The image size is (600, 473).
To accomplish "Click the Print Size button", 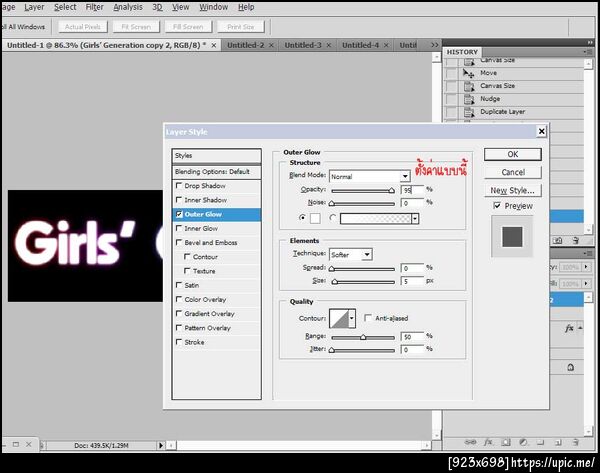I will pos(241,27).
